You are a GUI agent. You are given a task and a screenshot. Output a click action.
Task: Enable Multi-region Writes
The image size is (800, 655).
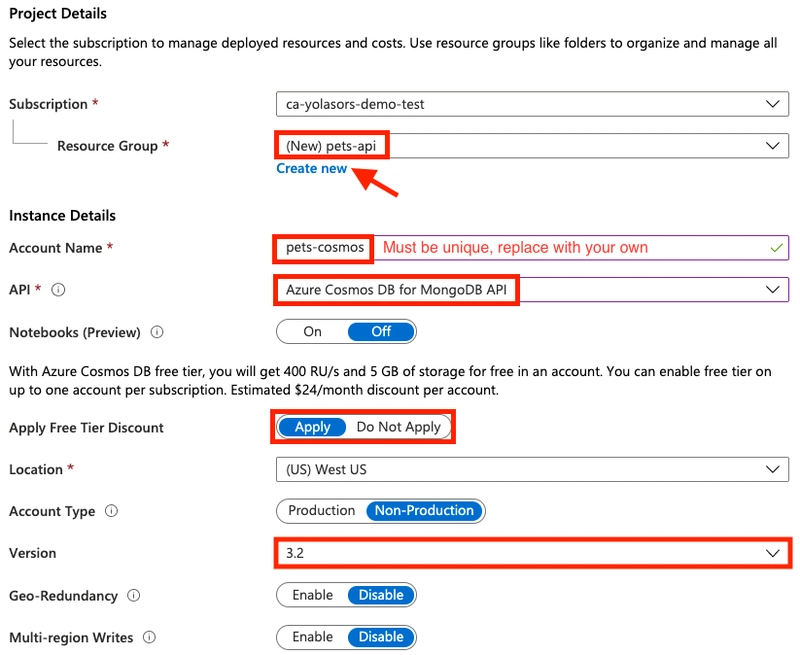tap(312, 637)
